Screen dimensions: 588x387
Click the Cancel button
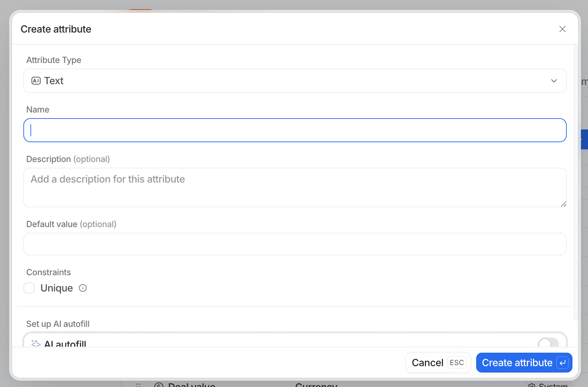(x=438, y=363)
